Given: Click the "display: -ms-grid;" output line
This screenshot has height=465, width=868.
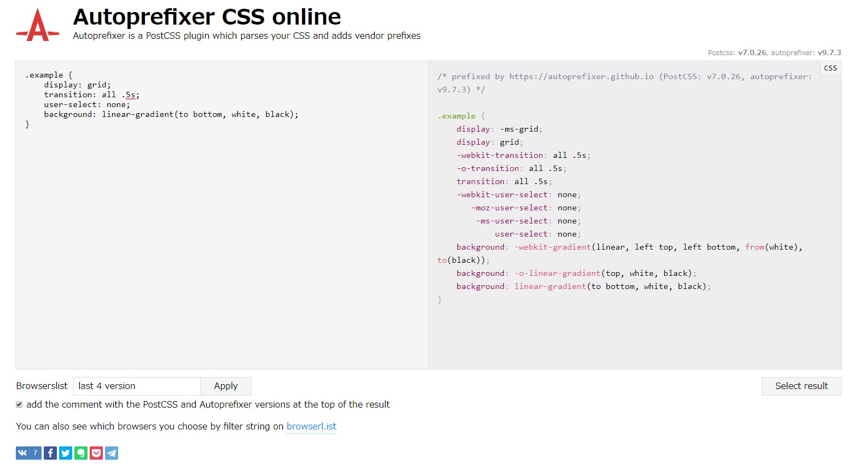Looking at the screenshot, I should [x=499, y=129].
